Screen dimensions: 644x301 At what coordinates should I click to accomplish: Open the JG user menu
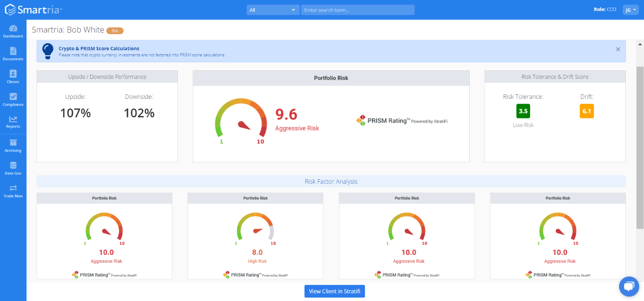pos(630,10)
